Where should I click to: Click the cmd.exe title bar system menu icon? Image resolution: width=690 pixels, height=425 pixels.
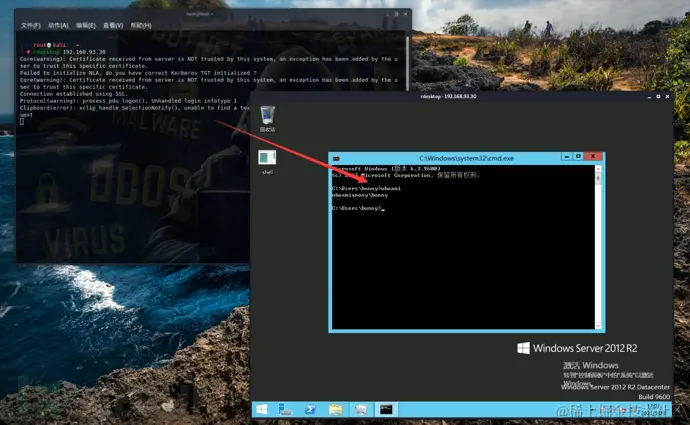pos(336,158)
